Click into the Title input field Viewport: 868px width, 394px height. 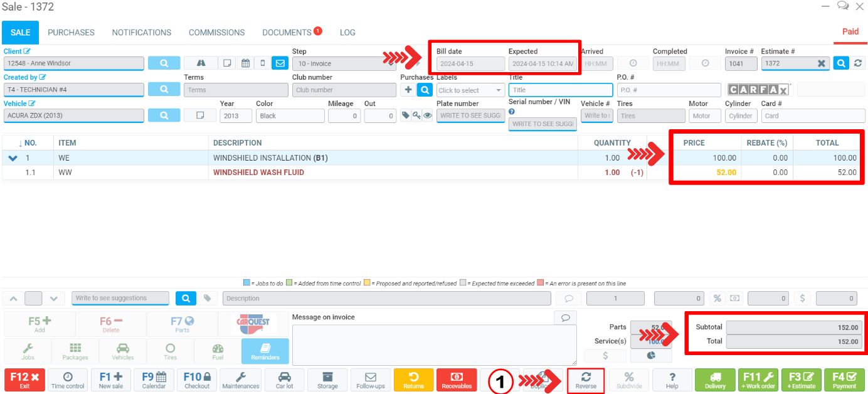560,90
